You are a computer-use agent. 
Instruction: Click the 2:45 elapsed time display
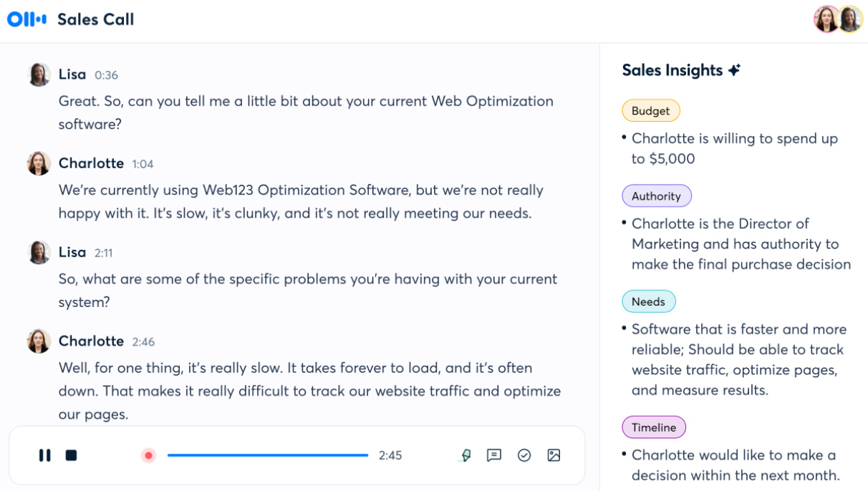click(389, 455)
